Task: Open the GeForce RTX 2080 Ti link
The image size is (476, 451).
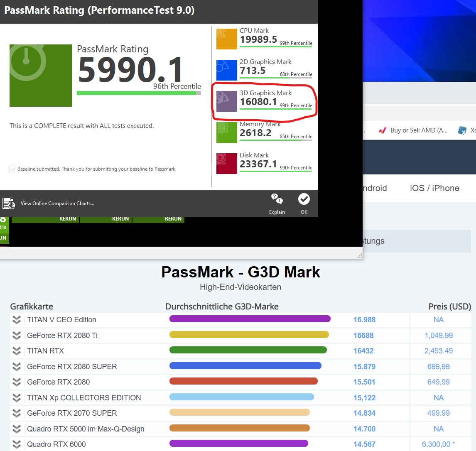Action: pyautogui.click(x=62, y=336)
